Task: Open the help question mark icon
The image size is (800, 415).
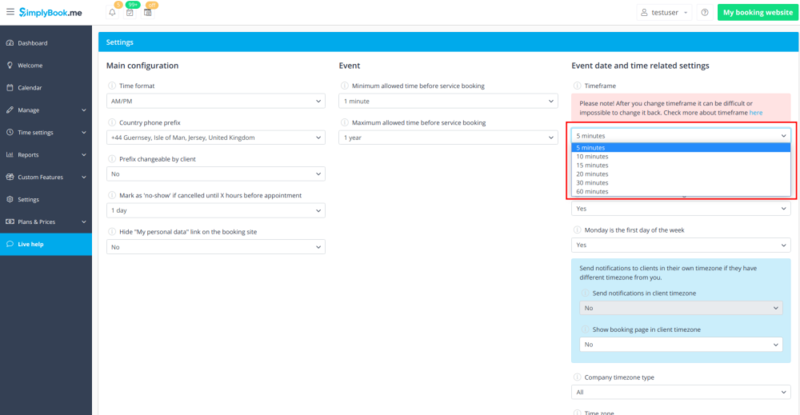Action: [x=705, y=13]
